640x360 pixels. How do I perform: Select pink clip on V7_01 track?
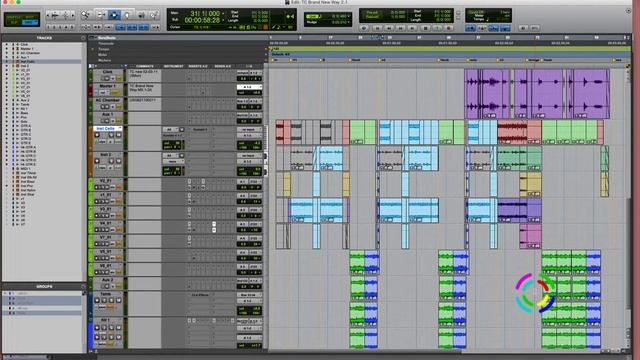(530, 236)
